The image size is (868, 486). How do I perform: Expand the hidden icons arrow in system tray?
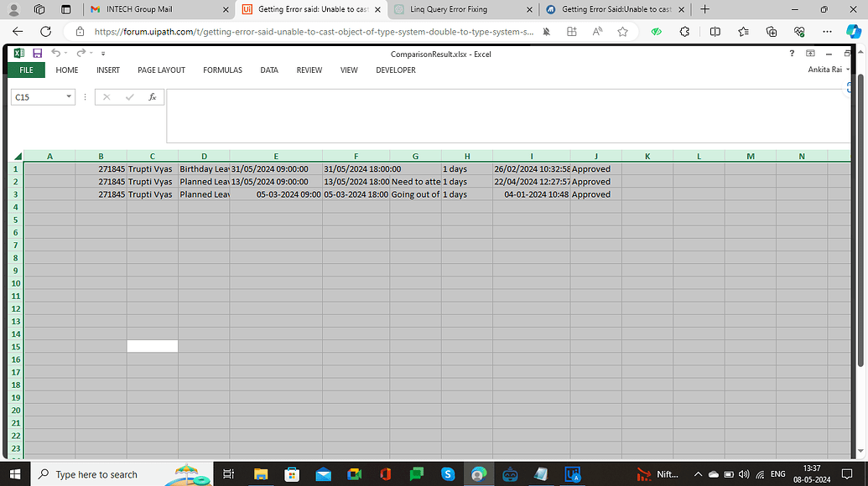pos(698,473)
